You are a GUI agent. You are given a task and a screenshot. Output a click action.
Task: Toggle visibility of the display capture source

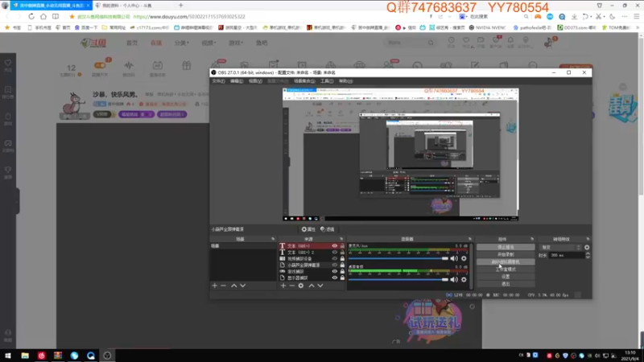click(335, 278)
